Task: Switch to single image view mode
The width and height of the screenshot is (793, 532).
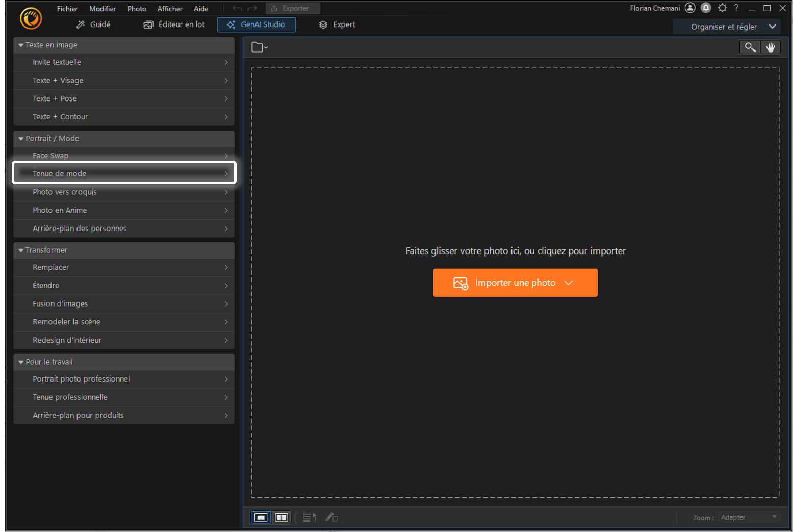Action: pyautogui.click(x=261, y=517)
